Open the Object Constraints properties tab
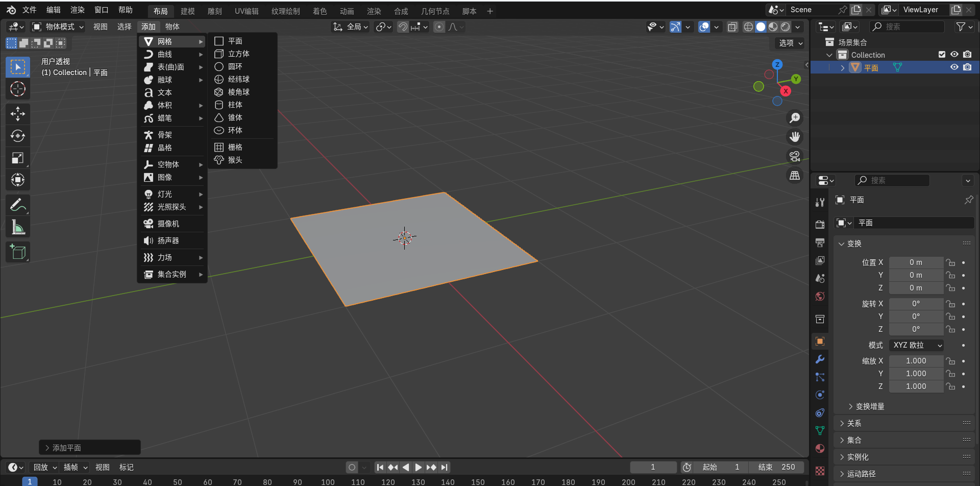The width and height of the screenshot is (980, 486). [820, 412]
